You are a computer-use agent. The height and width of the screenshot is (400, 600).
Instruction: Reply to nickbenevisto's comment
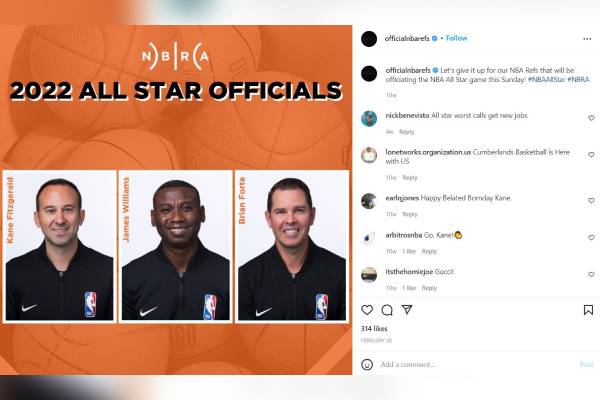406,132
